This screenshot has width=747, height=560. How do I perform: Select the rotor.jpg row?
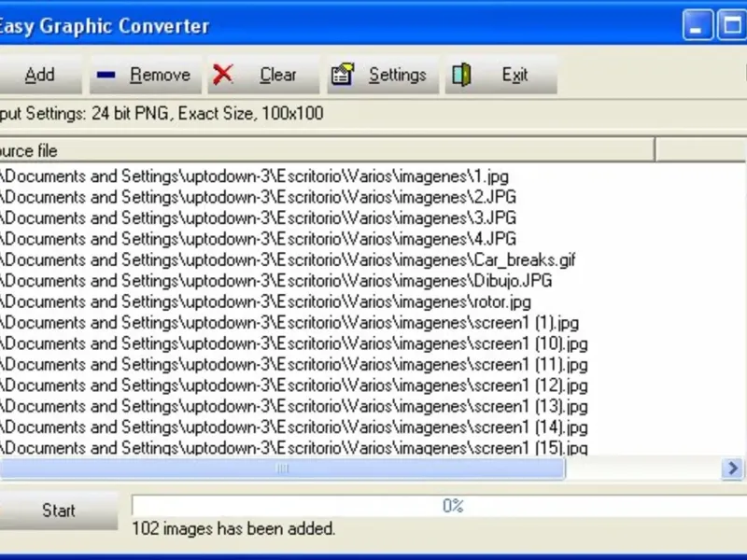(x=265, y=301)
